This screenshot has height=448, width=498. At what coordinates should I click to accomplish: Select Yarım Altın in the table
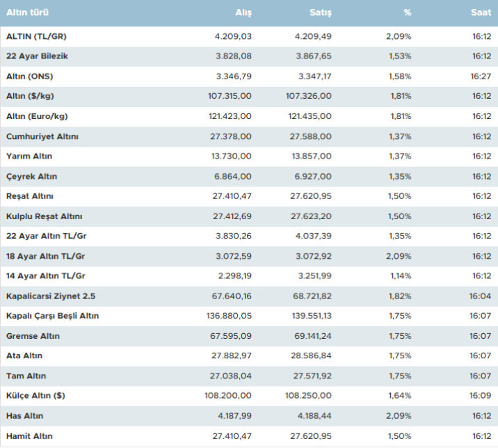coord(29,157)
